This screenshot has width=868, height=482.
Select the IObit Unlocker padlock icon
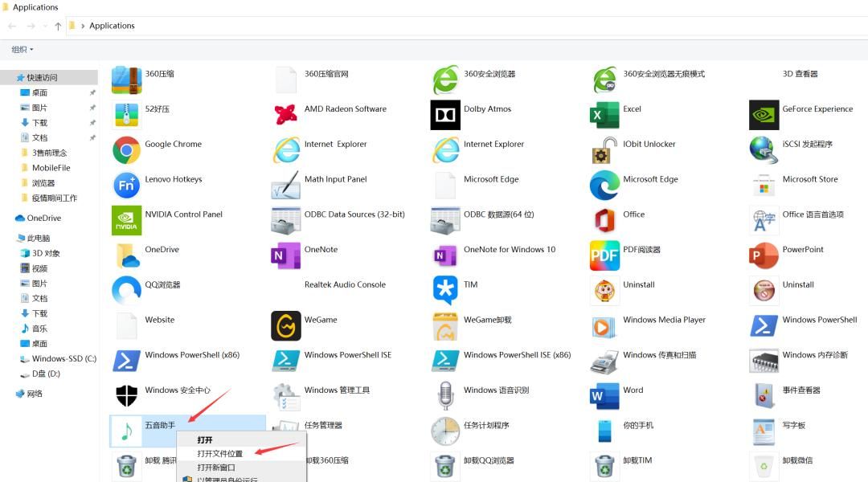pyautogui.click(x=604, y=150)
